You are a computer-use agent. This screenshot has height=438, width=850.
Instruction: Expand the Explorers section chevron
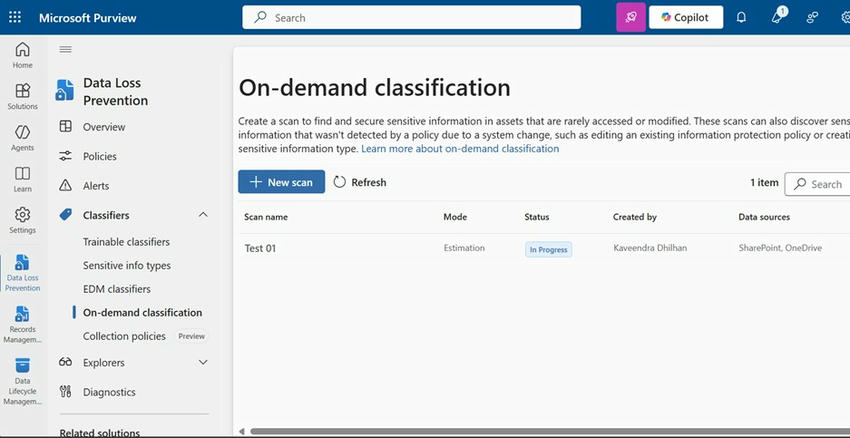click(203, 362)
